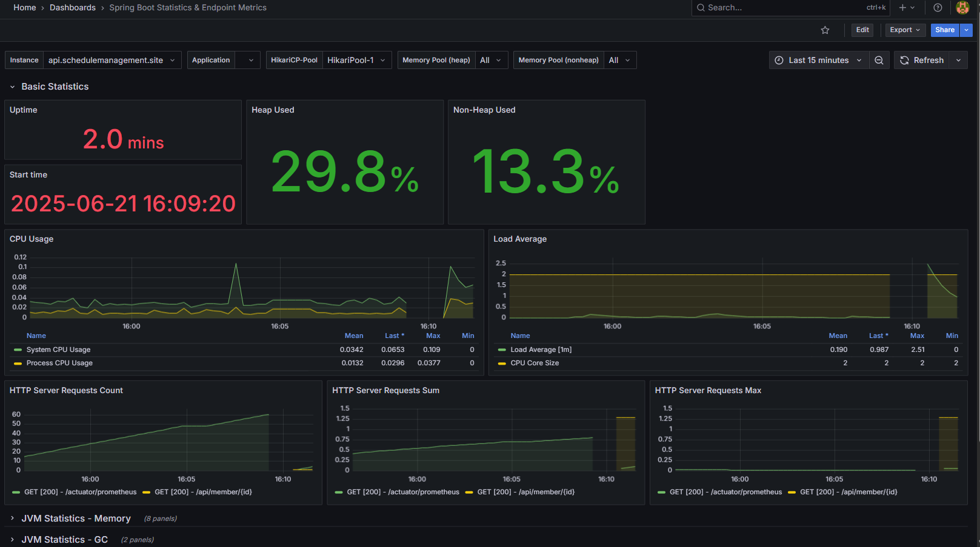Open the Instance variable dropdown
The image size is (980, 547).
pyautogui.click(x=112, y=60)
